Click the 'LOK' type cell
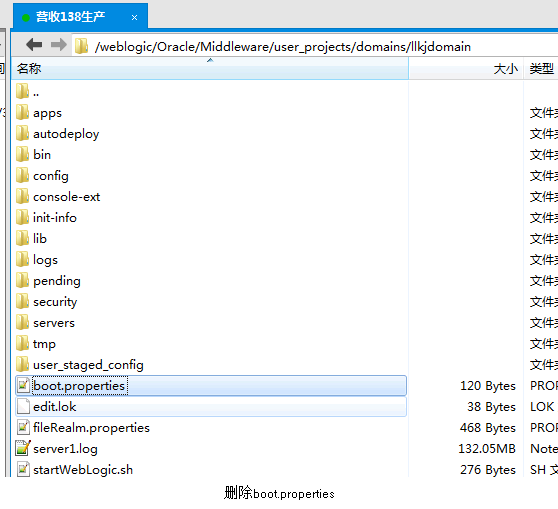The image size is (558, 509). click(x=542, y=406)
